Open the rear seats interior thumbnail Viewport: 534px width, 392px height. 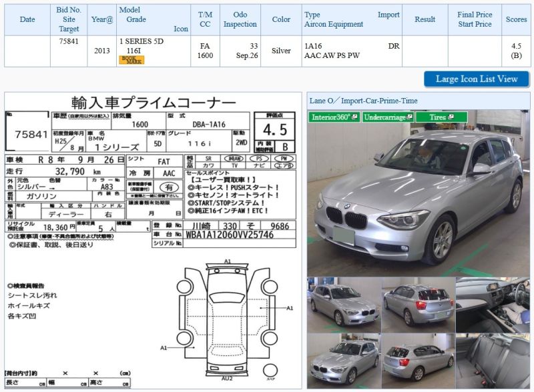pyautogui.click(x=493, y=361)
